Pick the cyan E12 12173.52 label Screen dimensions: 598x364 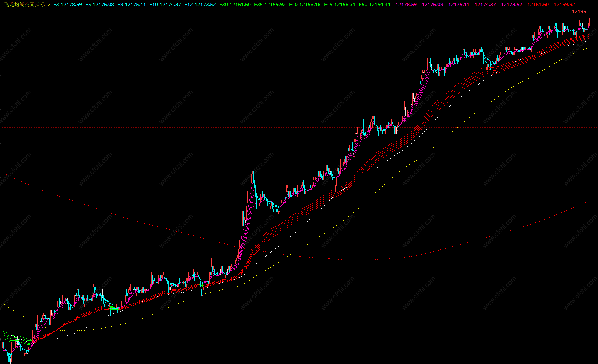click(x=200, y=5)
